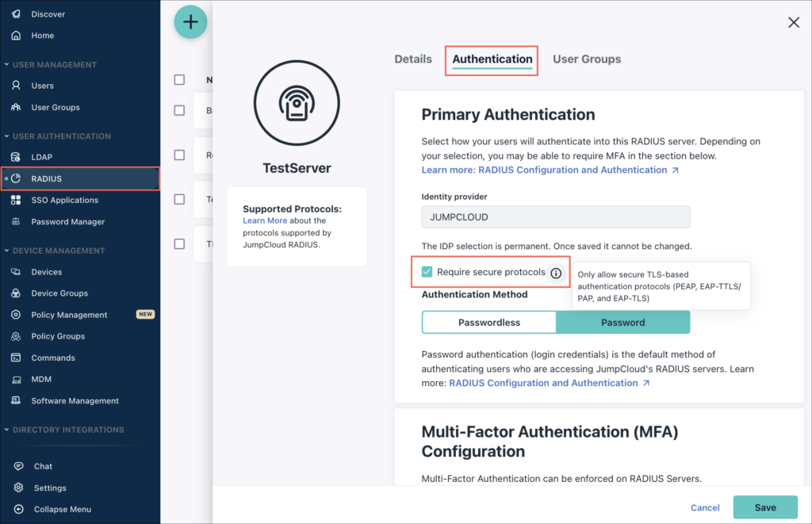This screenshot has height=524, width=812.
Task: Switch to the User Groups tab
Action: pos(587,59)
